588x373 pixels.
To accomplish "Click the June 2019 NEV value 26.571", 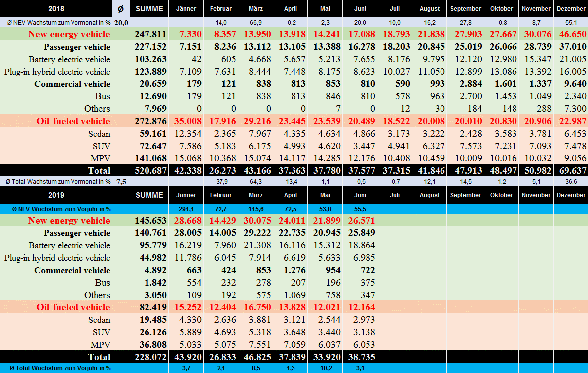I will [362, 221].
